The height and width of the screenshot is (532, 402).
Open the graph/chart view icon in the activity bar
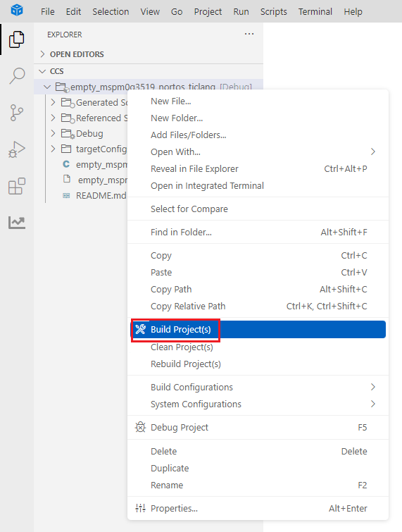17,223
